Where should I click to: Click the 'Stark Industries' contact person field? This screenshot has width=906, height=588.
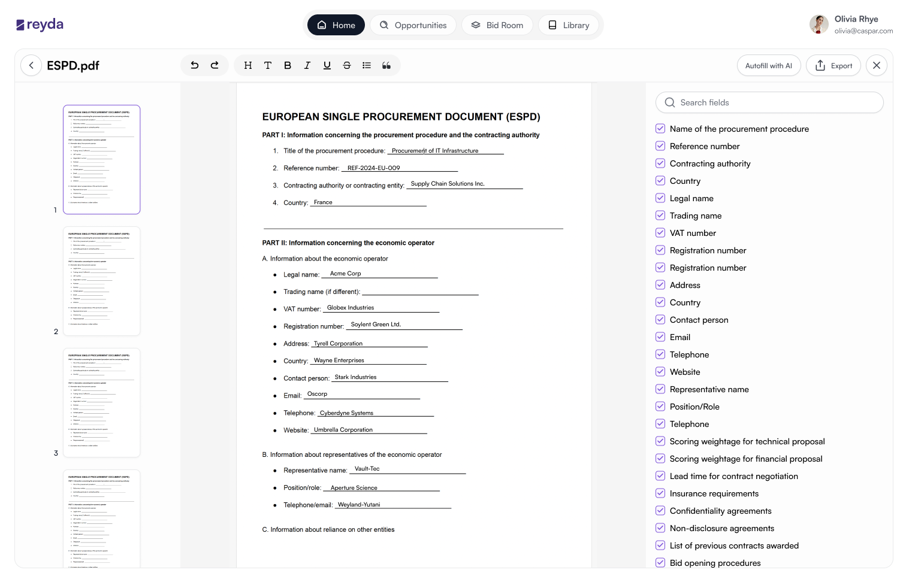coord(390,378)
